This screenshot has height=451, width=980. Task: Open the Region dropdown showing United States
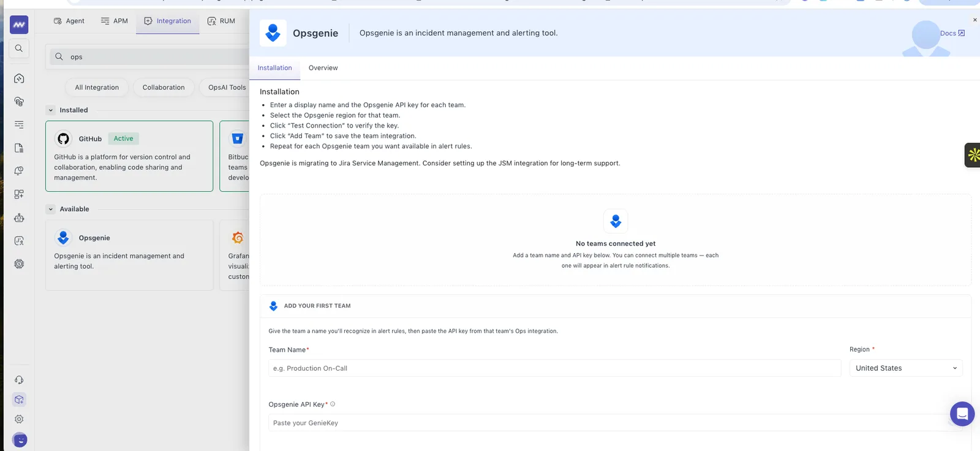tap(906, 368)
